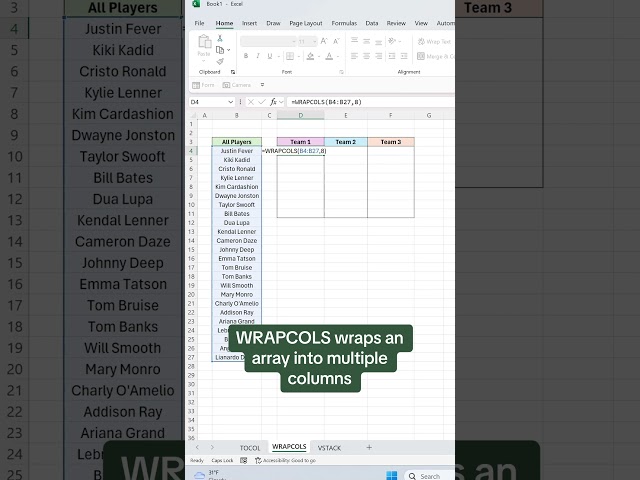
Task: Expand the Paste options arrow
Action: click(204, 61)
